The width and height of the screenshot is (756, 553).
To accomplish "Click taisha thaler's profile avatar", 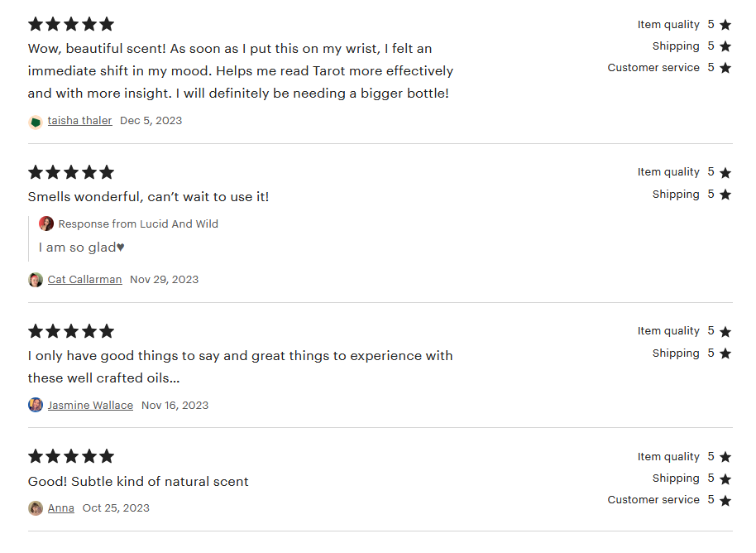I will (36, 121).
